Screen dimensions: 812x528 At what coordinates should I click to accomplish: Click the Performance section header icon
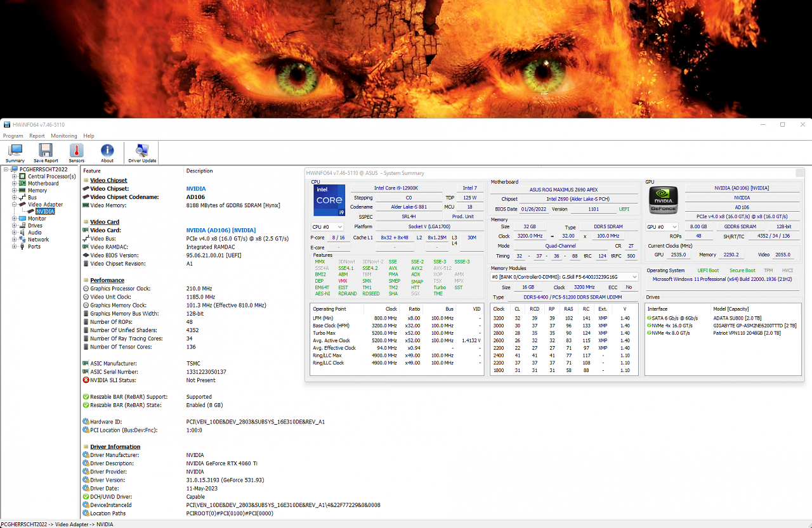coord(86,280)
